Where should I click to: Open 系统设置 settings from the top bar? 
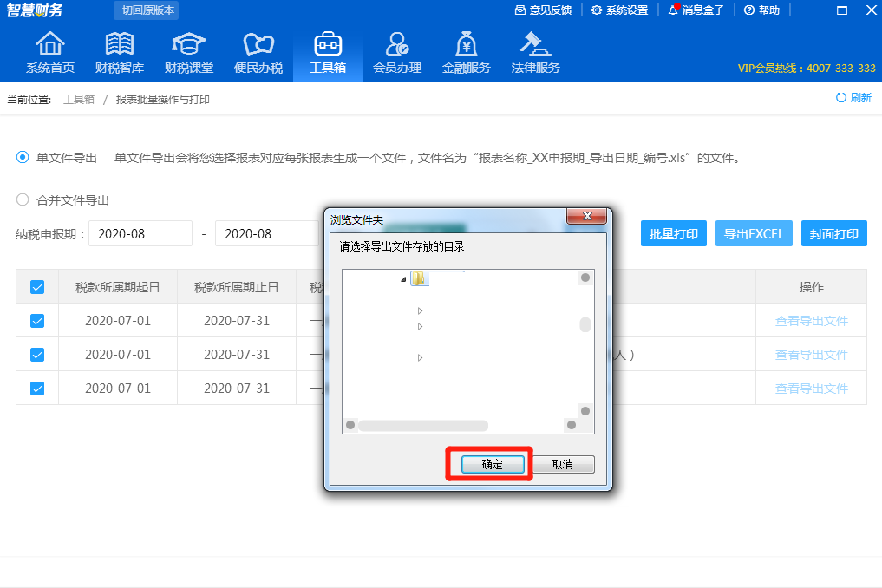pyautogui.click(x=621, y=10)
